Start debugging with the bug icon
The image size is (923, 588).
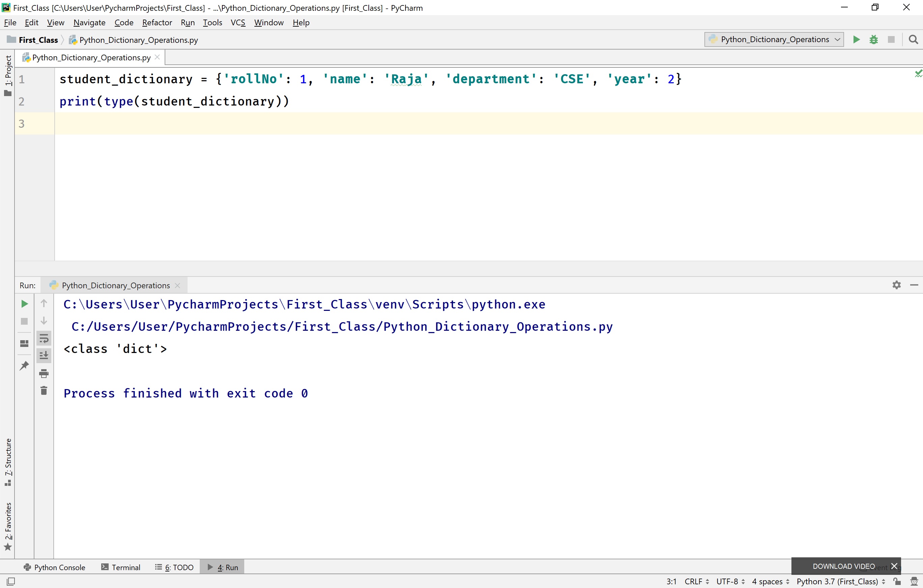click(x=873, y=39)
